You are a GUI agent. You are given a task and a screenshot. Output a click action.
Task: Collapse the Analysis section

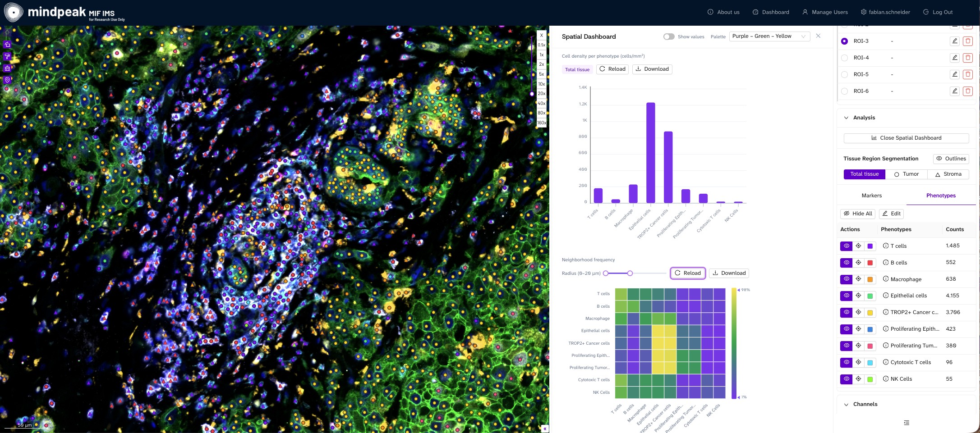846,118
